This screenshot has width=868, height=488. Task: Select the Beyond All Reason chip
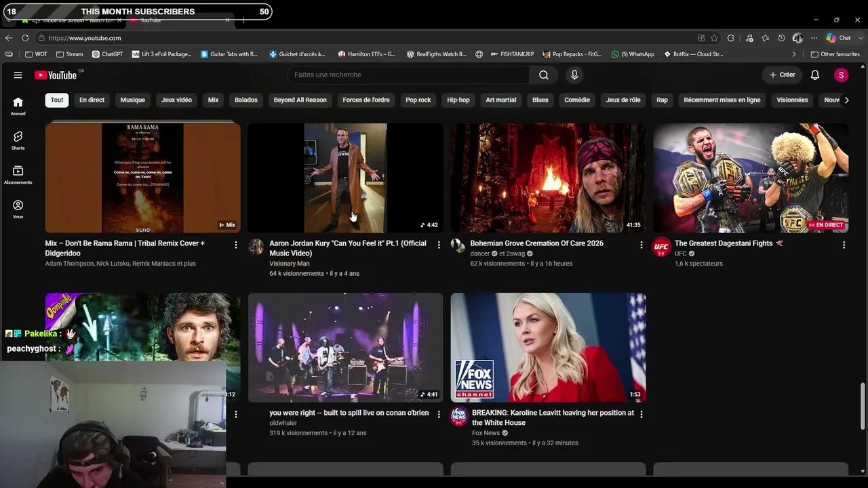click(x=300, y=100)
